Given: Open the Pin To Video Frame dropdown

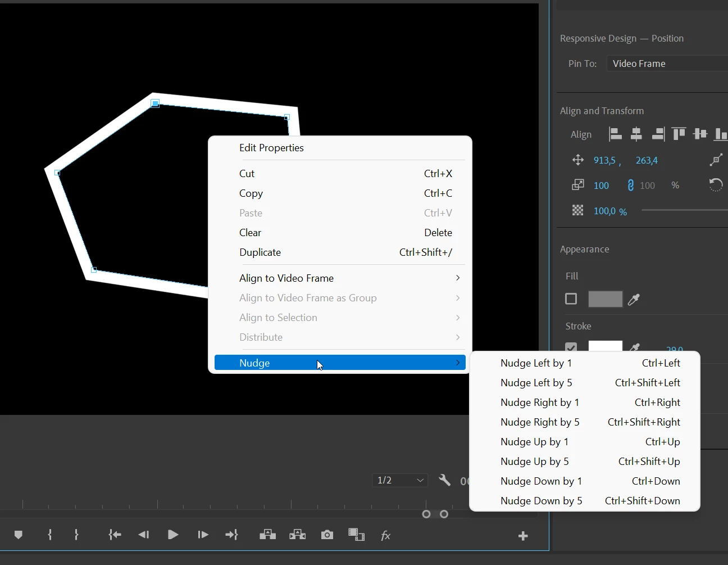Looking at the screenshot, I should pyautogui.click(x=667, y=64).
